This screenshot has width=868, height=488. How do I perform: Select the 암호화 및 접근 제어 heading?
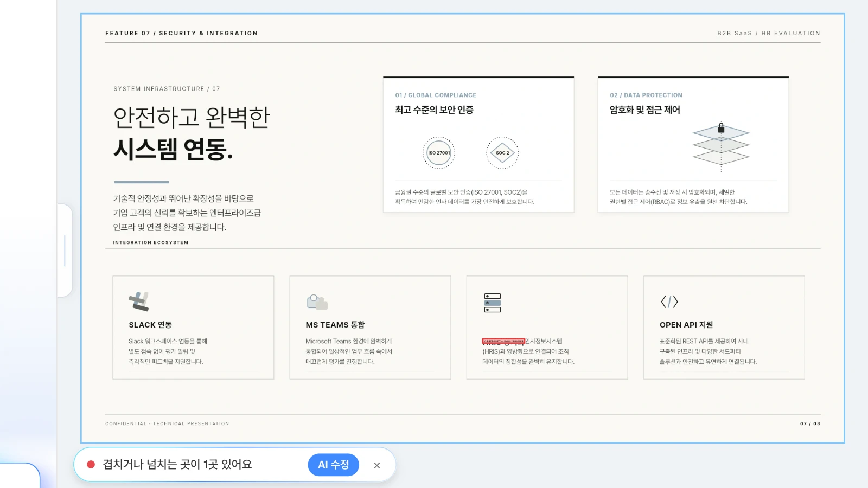point(644,110)
